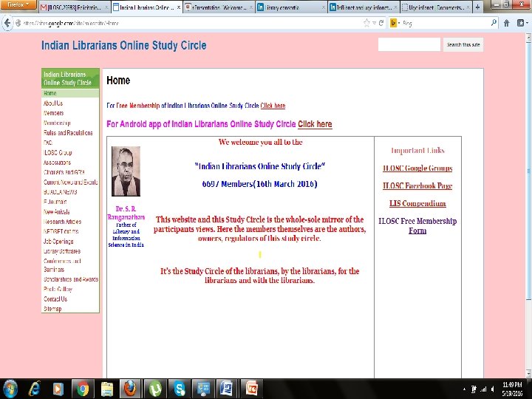Image resolution: width=532 pixels, height=399 pixels.
Task: Open Sitemap in the sidebar
Action: pos(52,309)
